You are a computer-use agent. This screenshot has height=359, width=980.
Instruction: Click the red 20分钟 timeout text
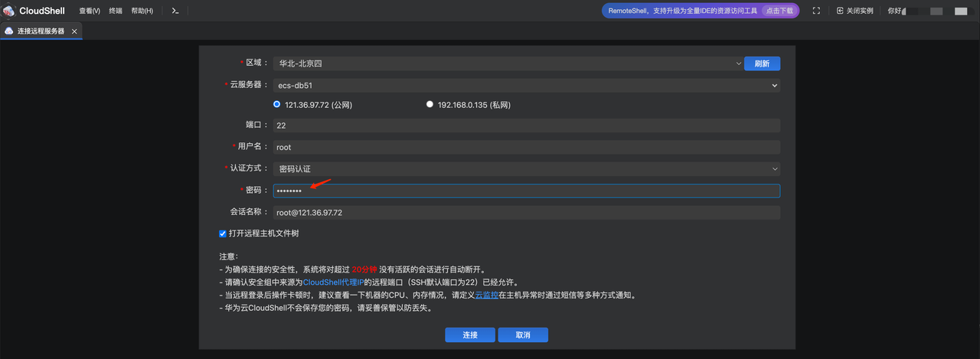pos(364,270)
